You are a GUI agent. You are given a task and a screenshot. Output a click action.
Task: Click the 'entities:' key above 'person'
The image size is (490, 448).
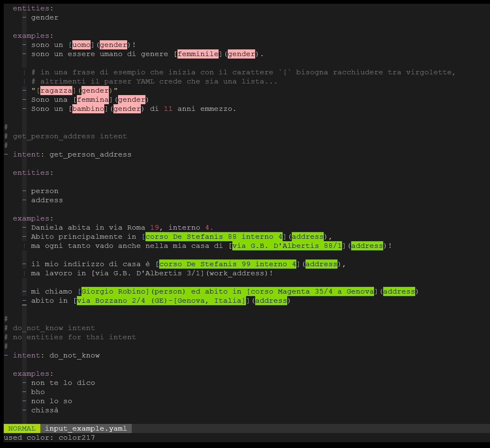(33, 173)
